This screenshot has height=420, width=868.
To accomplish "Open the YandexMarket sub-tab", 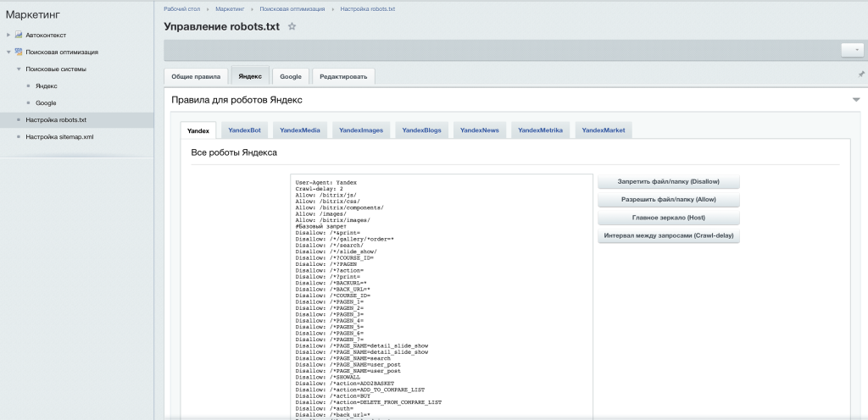I will (x=604, y=130).
